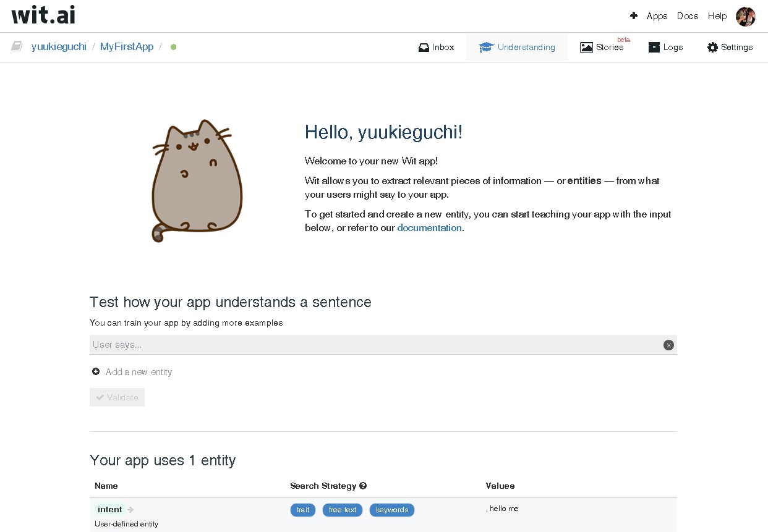The width and height of the screenshot is (768, 532).
Task: Open the Inbox tab
Action: pyautogui.click(x=437, y=47)
